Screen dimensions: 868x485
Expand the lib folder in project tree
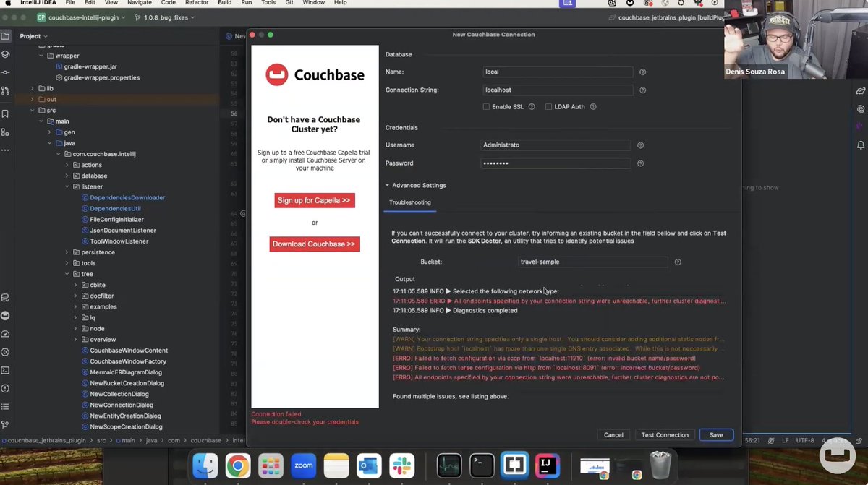coord(32,88)
